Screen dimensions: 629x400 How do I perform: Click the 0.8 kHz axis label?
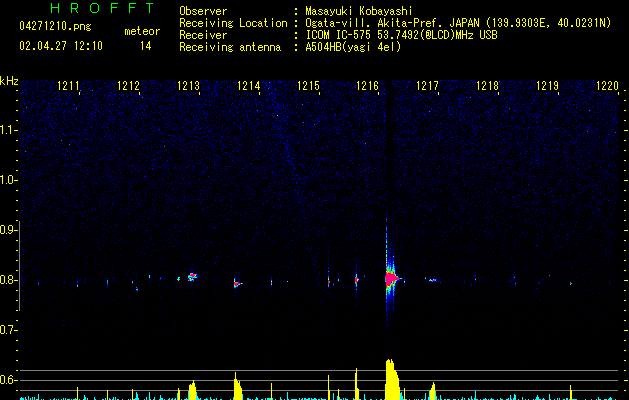point(8,280)
